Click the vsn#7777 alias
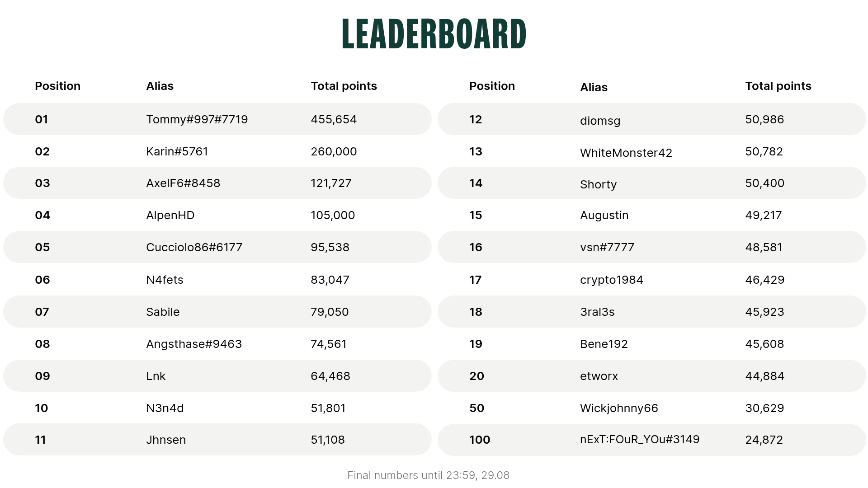This screenshot has width=868, height=488. [607, 247]
